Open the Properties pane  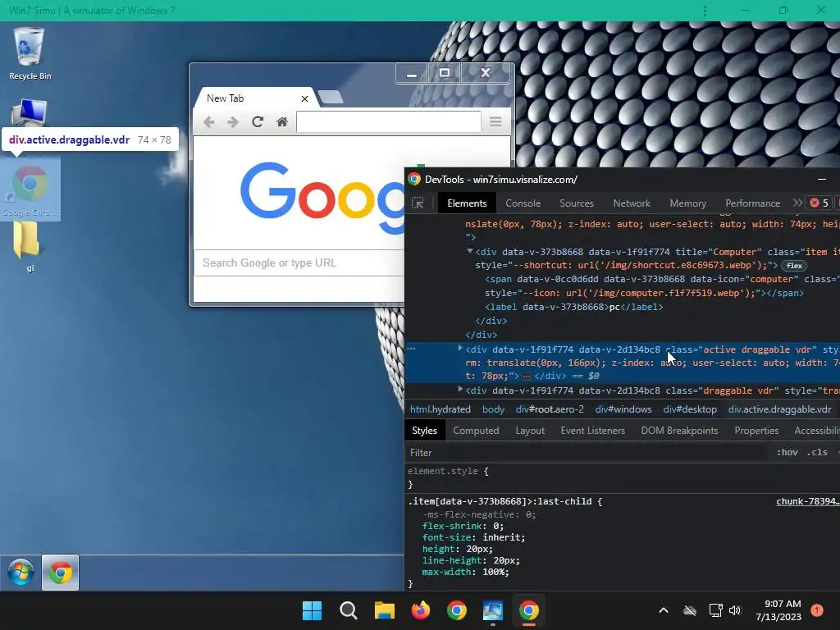click(756, 431)
